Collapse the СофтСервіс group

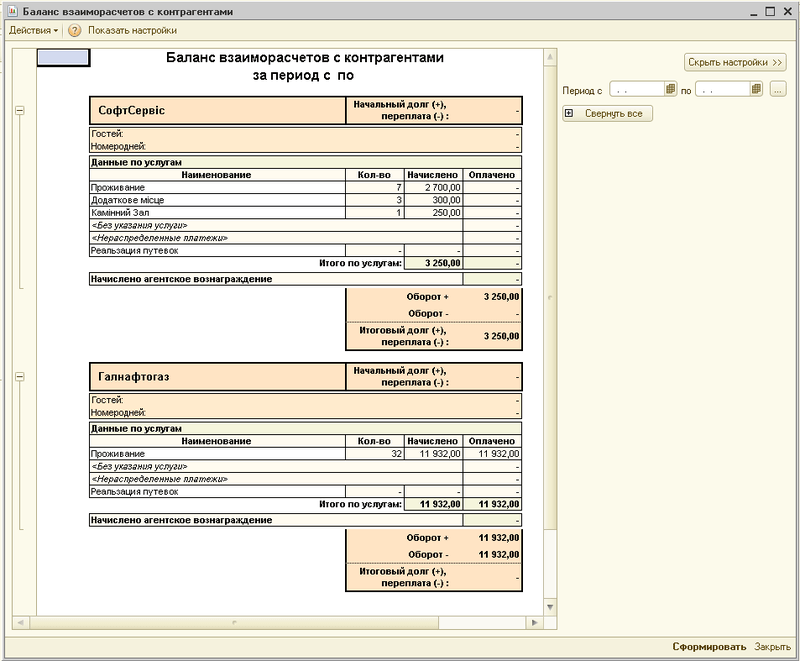click(19, 110)
